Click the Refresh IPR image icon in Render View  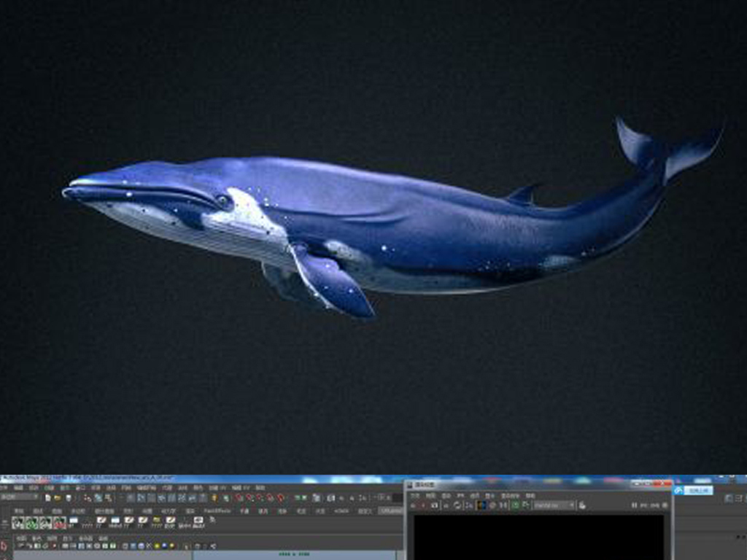(x=457, y=505)
